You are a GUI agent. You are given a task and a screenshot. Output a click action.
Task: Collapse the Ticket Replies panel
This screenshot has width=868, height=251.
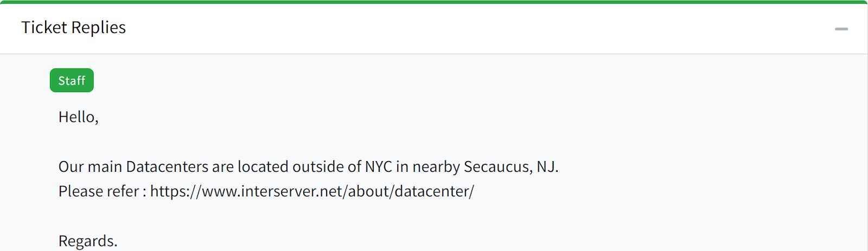click(841, 29)
